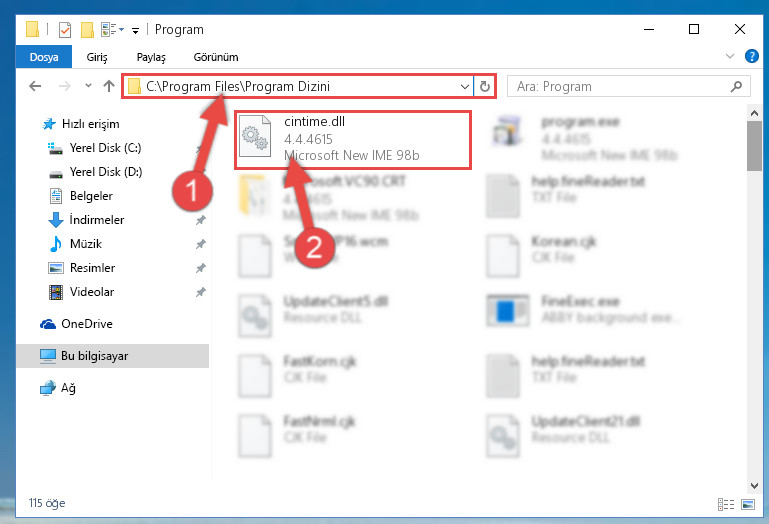The image size is (769, 524).
Task: Click the FineExec.exe application icon
Action: (507, 311)
